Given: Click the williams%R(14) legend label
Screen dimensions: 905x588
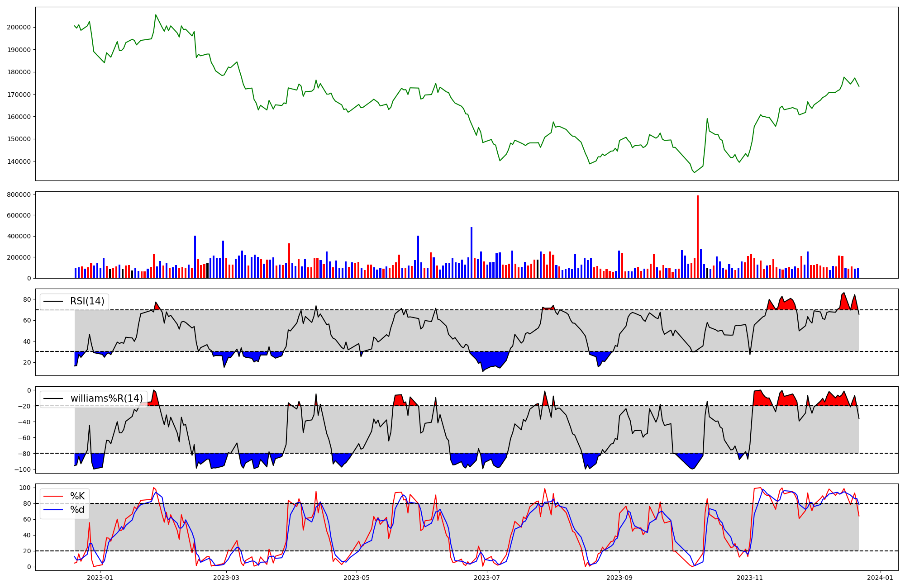Looking at the screenshot, I should (106, 398).
